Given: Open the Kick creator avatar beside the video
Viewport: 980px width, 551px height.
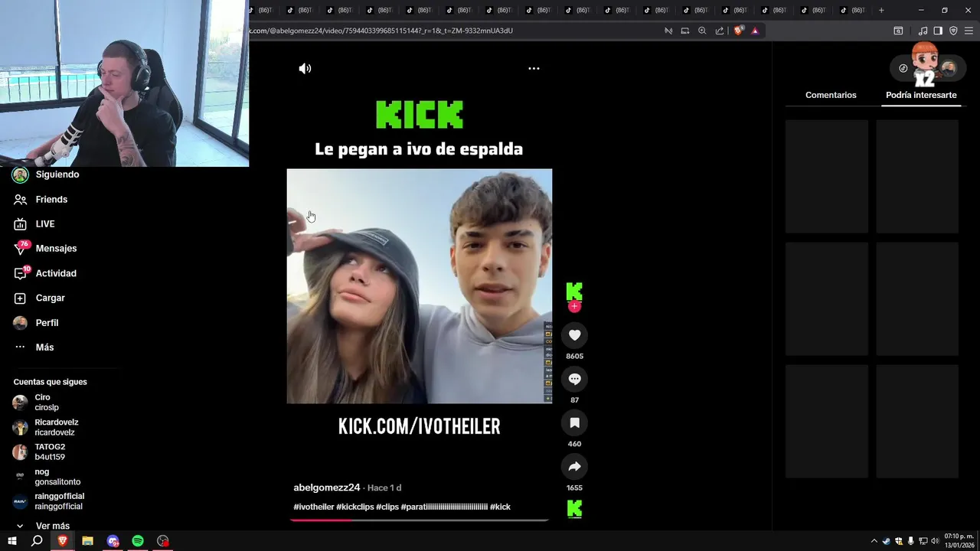Looking at the screenshot, I should (574, 291).
